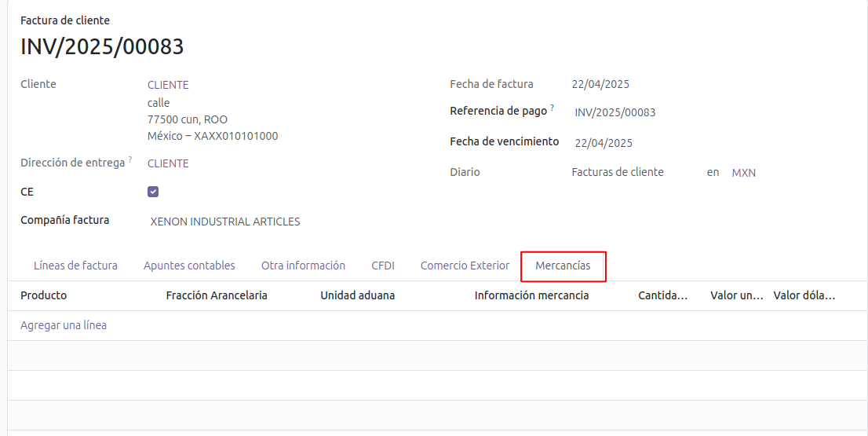Screen dimensions: 868x436
Task: Click the Referencia de pago value field
Action: 615,112
